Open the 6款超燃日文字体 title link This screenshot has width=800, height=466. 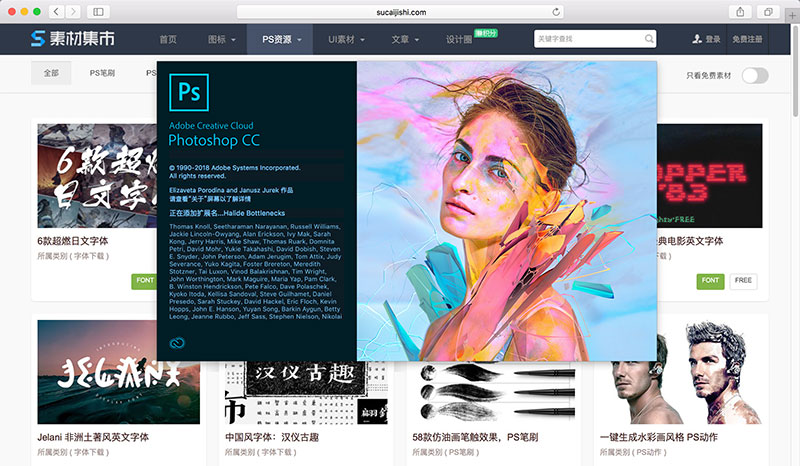tap(72, 241)
